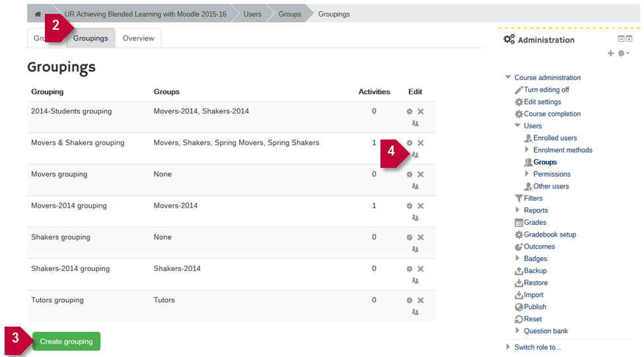Edit Shakers-2014 grouping settings
The height and width of the screenshot is (357, 644).
click(410, 269)
